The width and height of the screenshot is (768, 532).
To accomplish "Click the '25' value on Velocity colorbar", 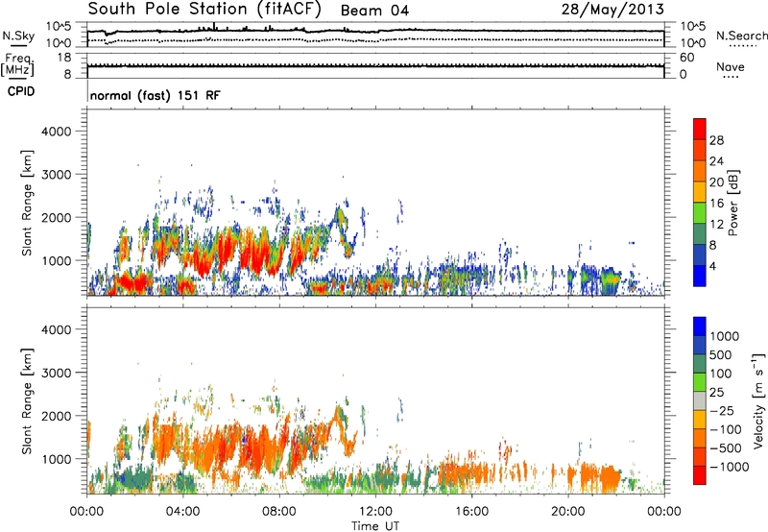I will pos(717,393).
